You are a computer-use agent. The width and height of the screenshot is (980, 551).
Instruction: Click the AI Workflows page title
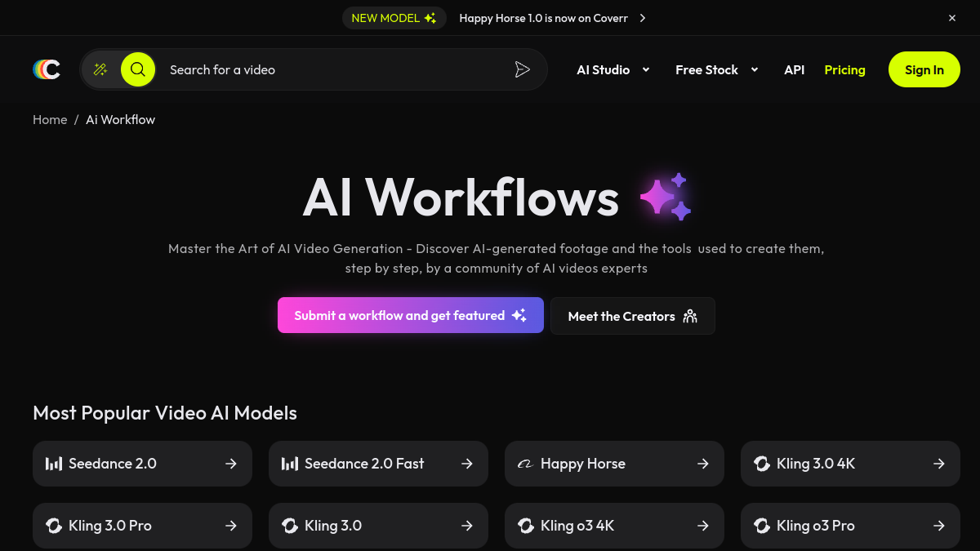(461, 198)
